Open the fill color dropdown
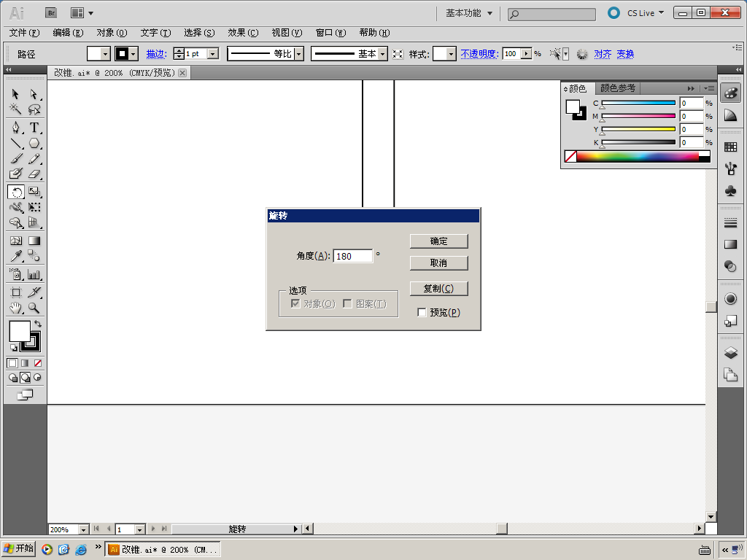Viewport: 747px width, 560px height. pos(106,54)
